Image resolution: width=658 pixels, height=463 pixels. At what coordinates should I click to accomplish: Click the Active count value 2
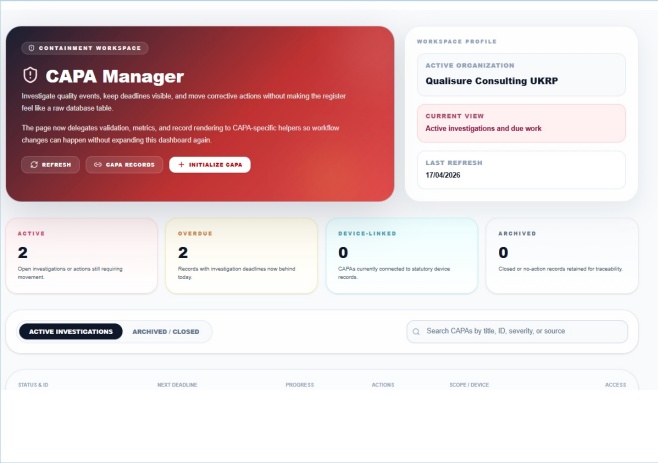click(23, 253)
